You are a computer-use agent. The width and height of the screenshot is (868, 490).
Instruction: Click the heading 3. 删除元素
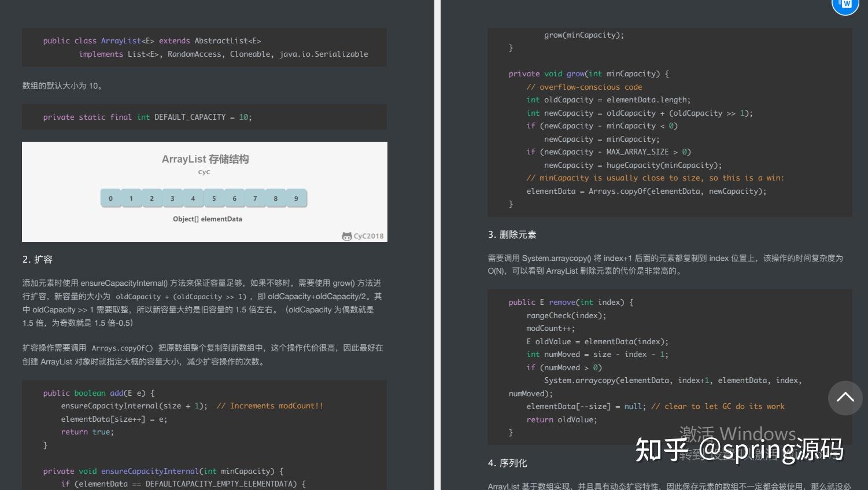click(512, 234)
